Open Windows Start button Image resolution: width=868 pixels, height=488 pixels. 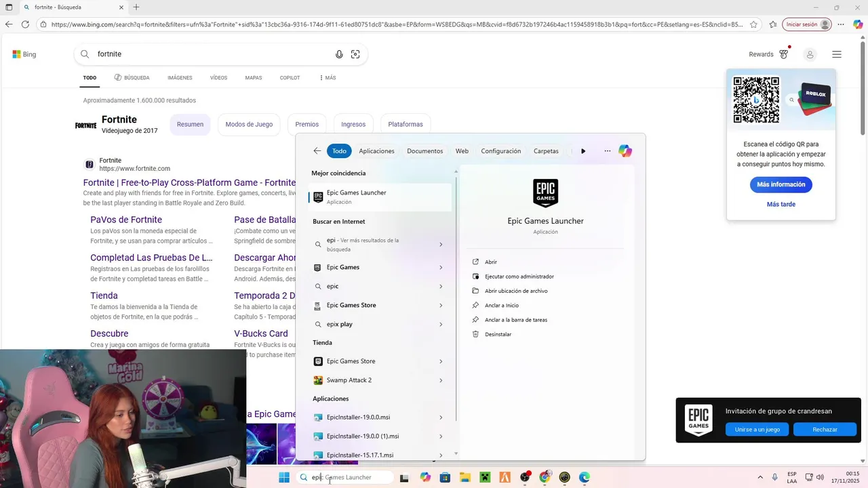point(284,477)
